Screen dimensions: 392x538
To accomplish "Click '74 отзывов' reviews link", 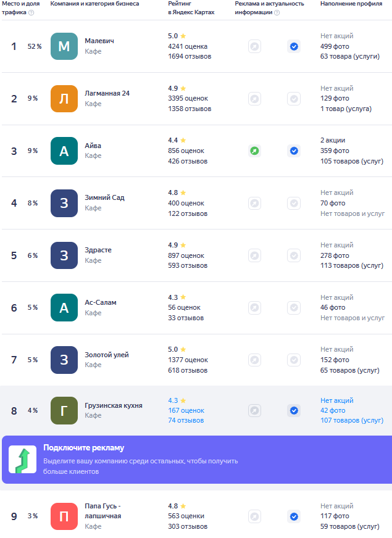I will click(185, 420).
